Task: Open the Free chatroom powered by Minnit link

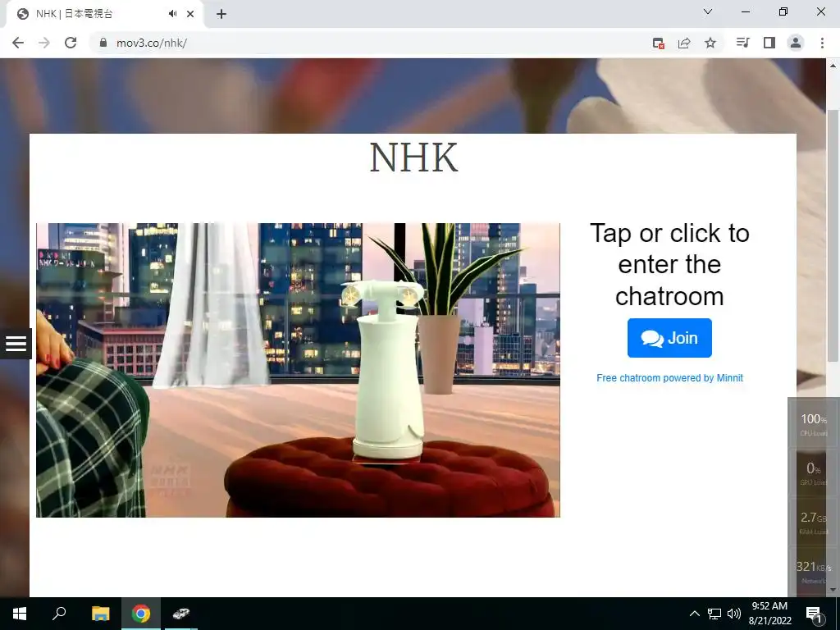Action: pyautogui.click(x=669, y=378)
